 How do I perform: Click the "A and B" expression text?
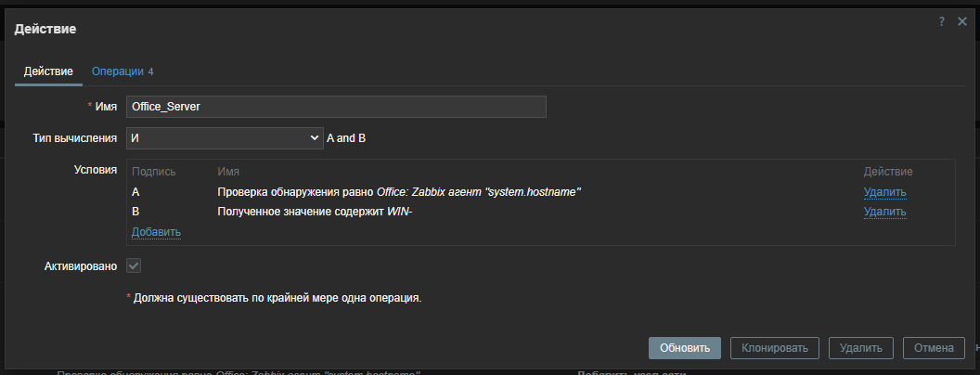(353, 138)
